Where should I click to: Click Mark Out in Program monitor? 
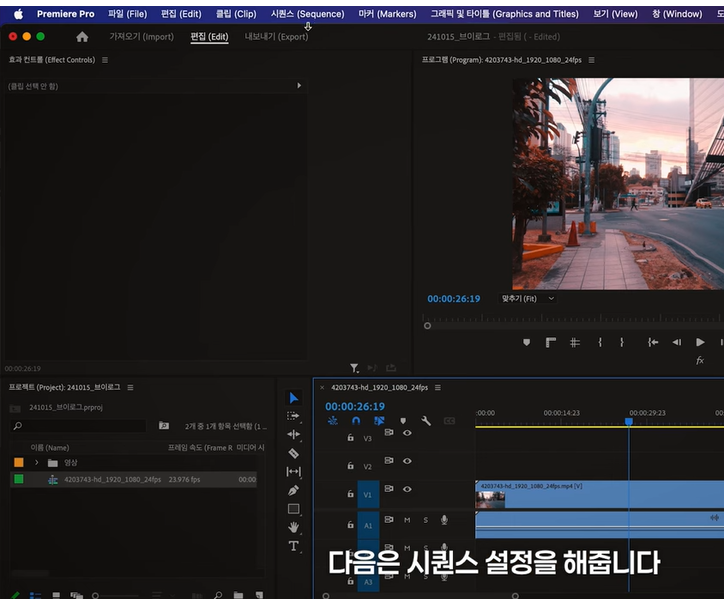coord(621,342)
